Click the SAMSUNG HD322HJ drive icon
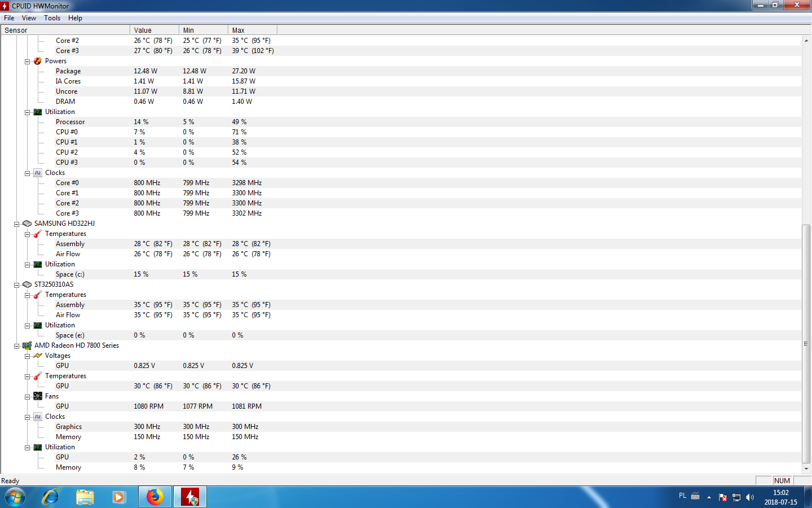The height and width of the screenshot is (508, 812). tap(27, 224)
